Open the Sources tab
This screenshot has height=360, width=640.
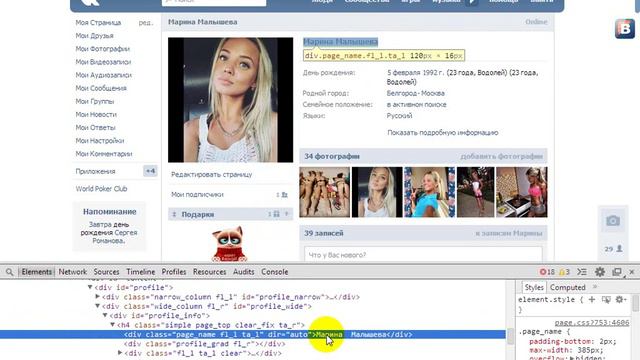click(106, 272)
